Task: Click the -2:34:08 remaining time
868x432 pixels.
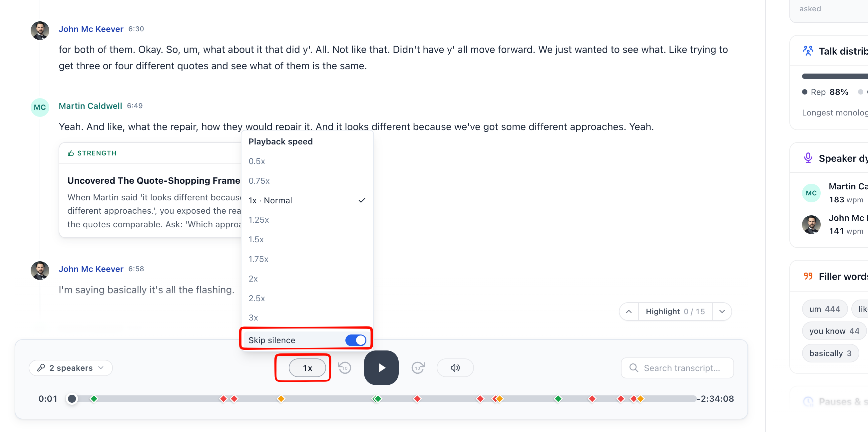Action: [x=715, y=399]
